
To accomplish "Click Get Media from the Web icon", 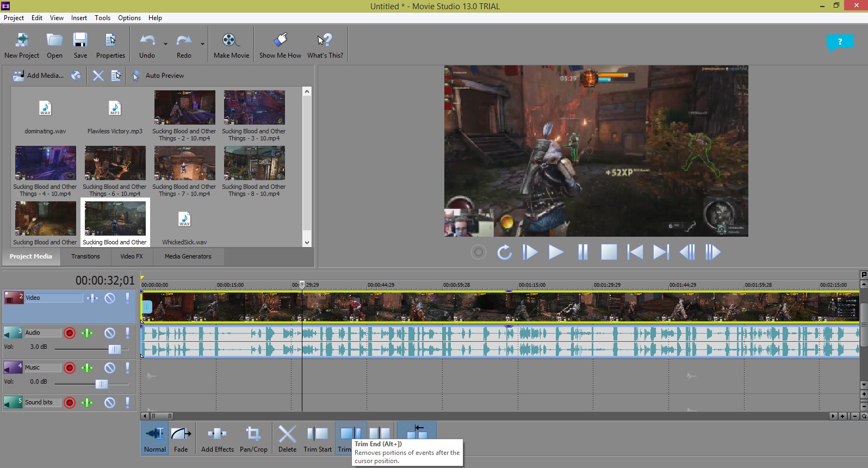I will click(x=76, y=76).
